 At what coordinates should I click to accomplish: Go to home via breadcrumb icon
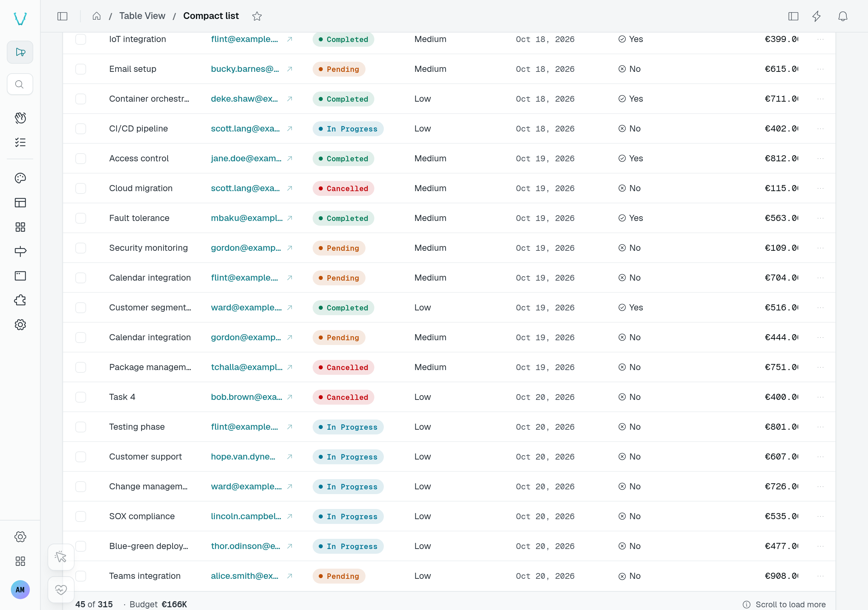click(97, 16)
